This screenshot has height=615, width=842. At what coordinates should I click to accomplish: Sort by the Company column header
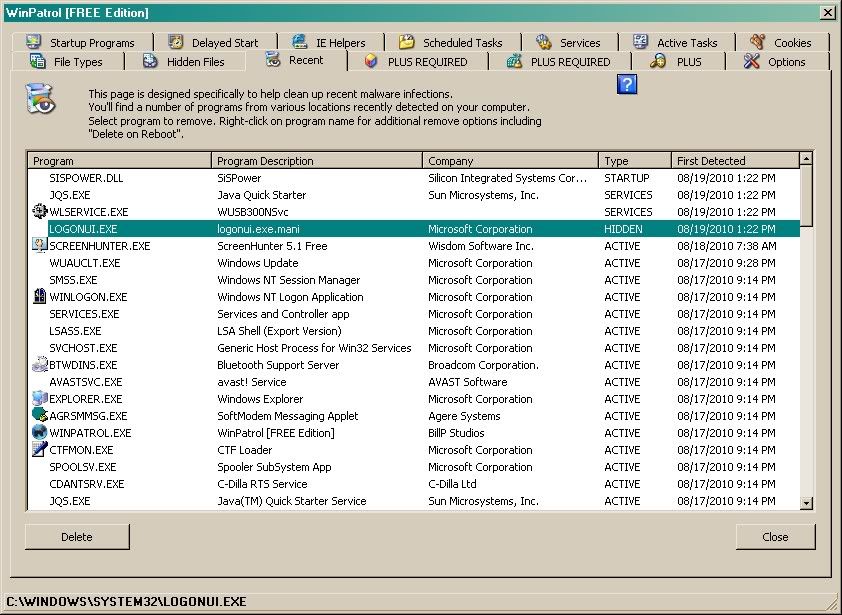(511, 161)
